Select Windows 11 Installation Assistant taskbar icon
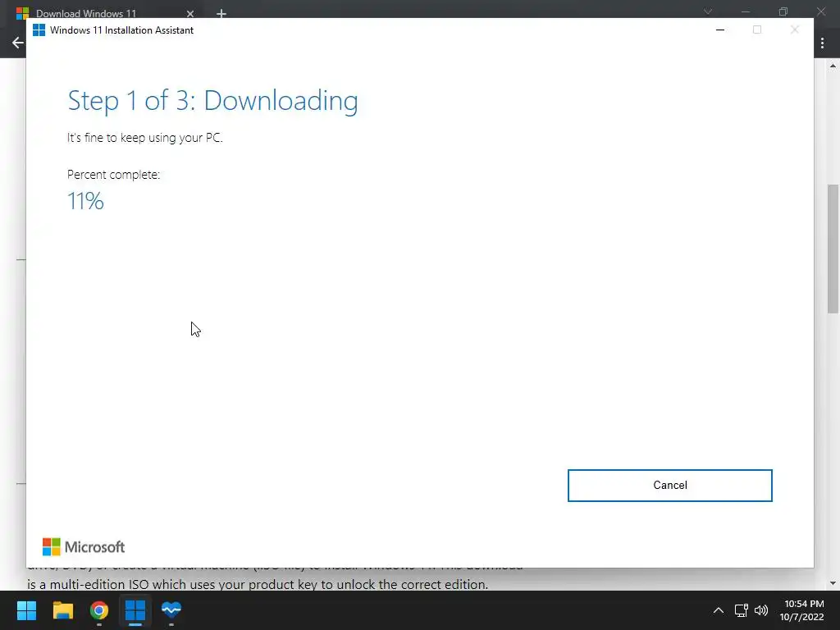Image resolution: width=840 pixels, height=630 pixels. [135, 609]
